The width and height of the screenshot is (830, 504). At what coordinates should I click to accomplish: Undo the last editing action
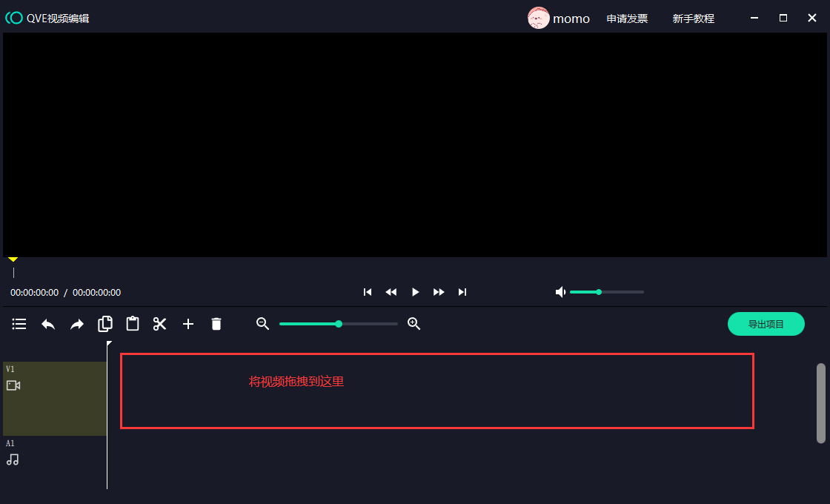(x=48, y=324)
